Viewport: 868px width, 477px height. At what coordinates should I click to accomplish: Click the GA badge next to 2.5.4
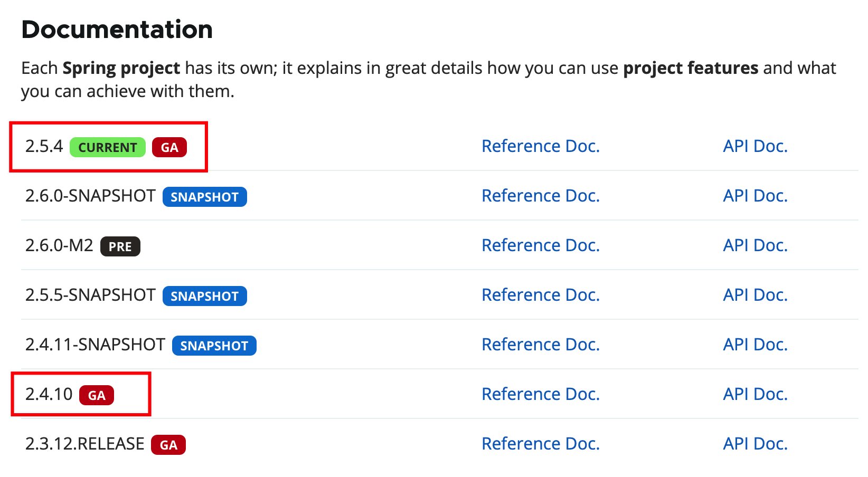pos(169,147)
